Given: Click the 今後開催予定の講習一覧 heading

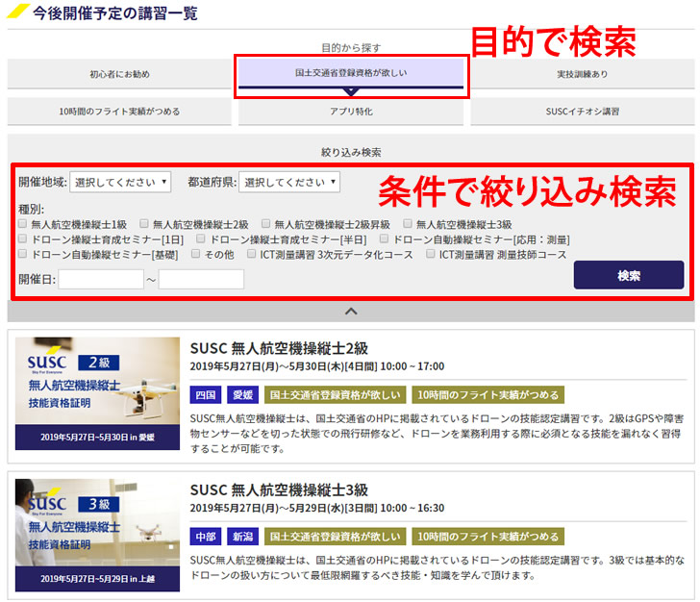Looking at the screenshot, I should pos(115,13).
